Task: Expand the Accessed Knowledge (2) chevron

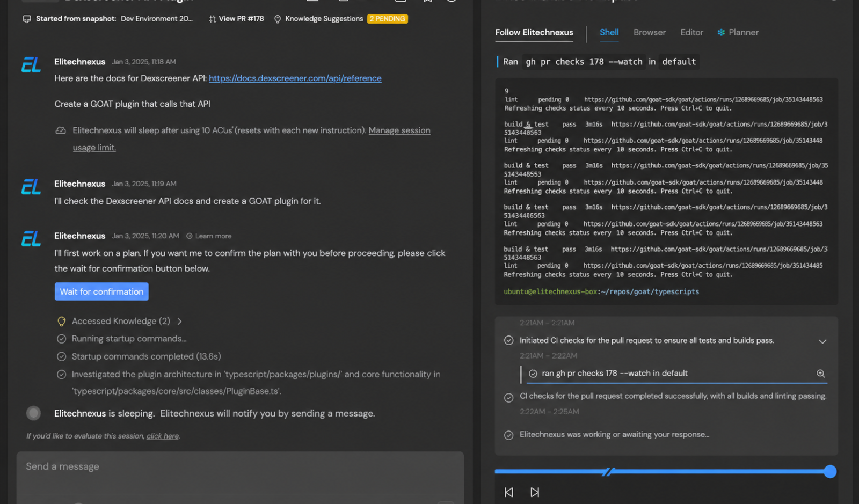Action: click(180, 322)
